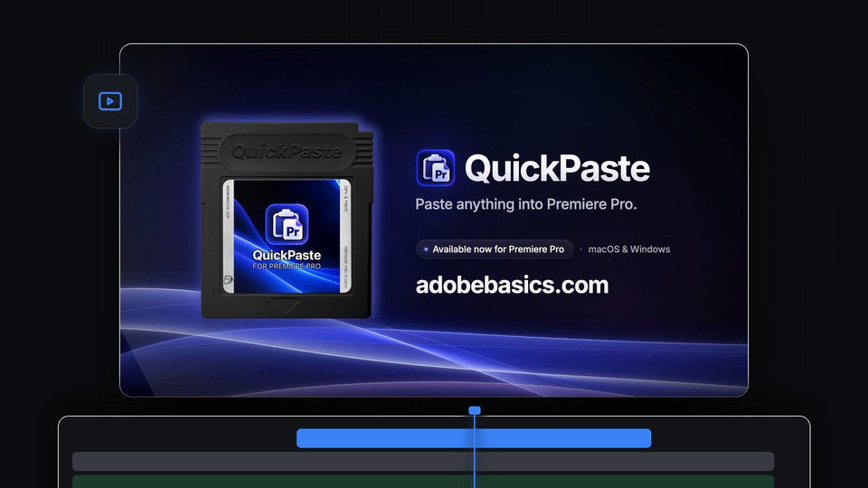Image resolution: width=868 pixels, height=488 pixels.
Task: Click the timeline playhead handle
Action: pyautogui.click(x=475, y=410)
